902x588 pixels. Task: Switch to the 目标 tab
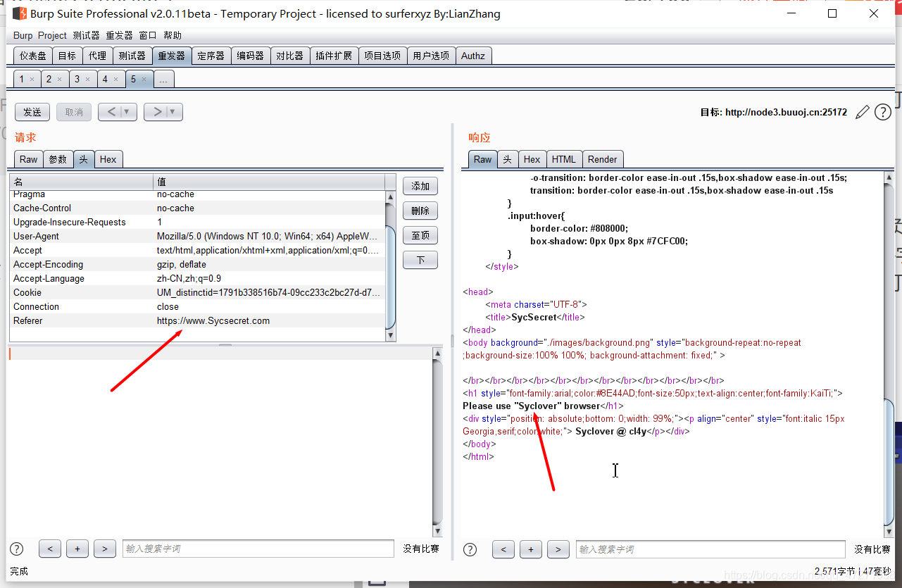click(67, 56)
